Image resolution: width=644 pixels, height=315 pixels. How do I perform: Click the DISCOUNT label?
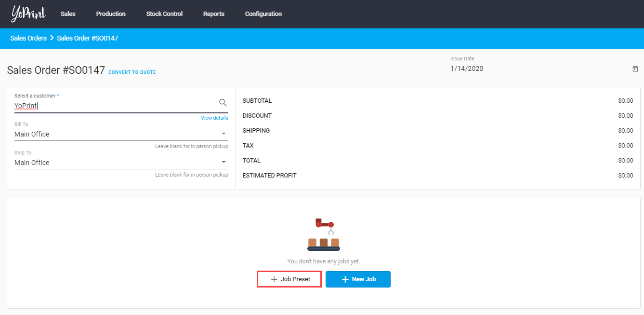pyautogui.click(x=257, y=116)
